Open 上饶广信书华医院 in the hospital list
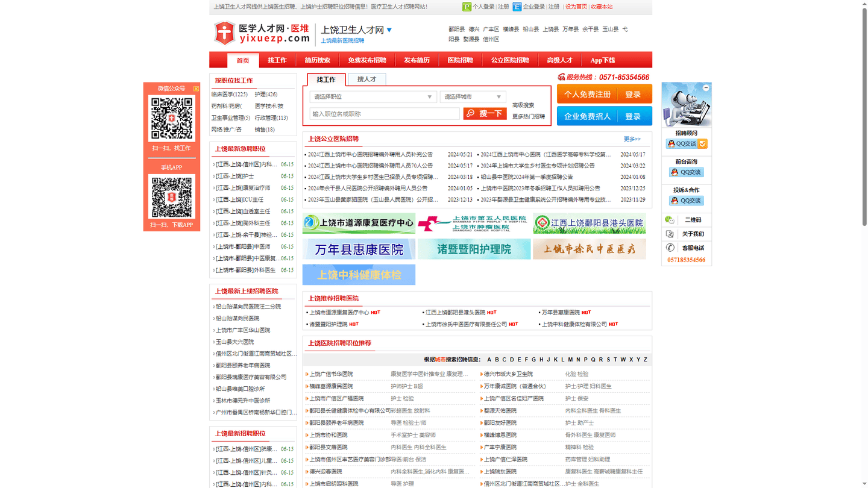Image resolution: width=868 pixels, height=488 pixels. [x=332, y=374]
